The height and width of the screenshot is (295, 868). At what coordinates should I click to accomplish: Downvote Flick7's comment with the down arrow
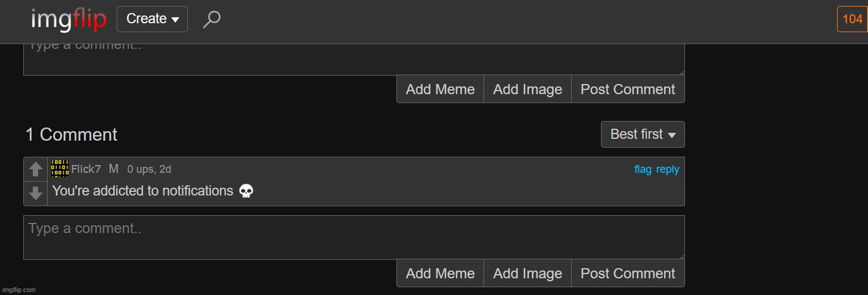[36, 193]
